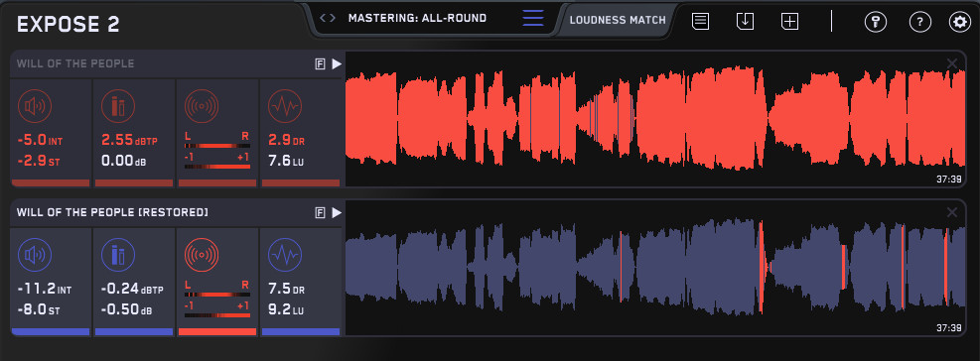The width and height of the screenshot is (980, 361).
Task: Select the -0.50 dB value
Action: [128, 309]
